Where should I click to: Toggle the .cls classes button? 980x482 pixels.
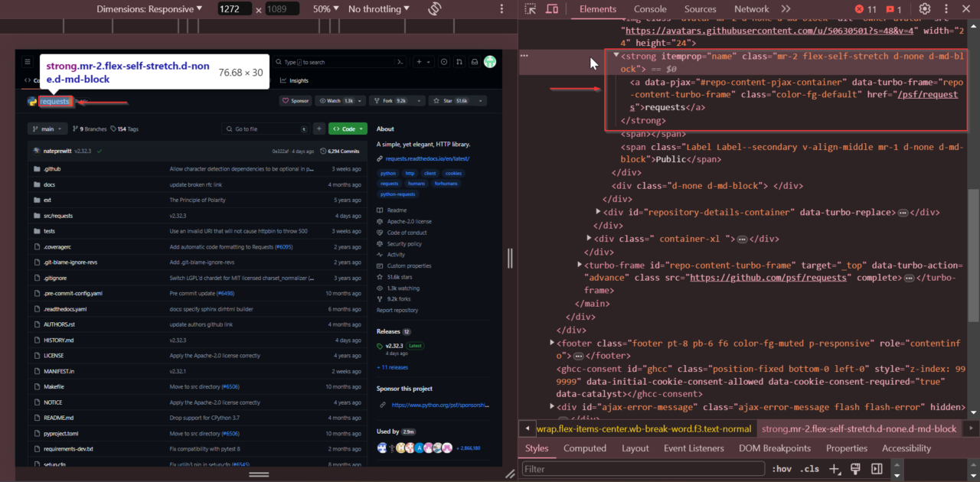(x=809, y=469)
